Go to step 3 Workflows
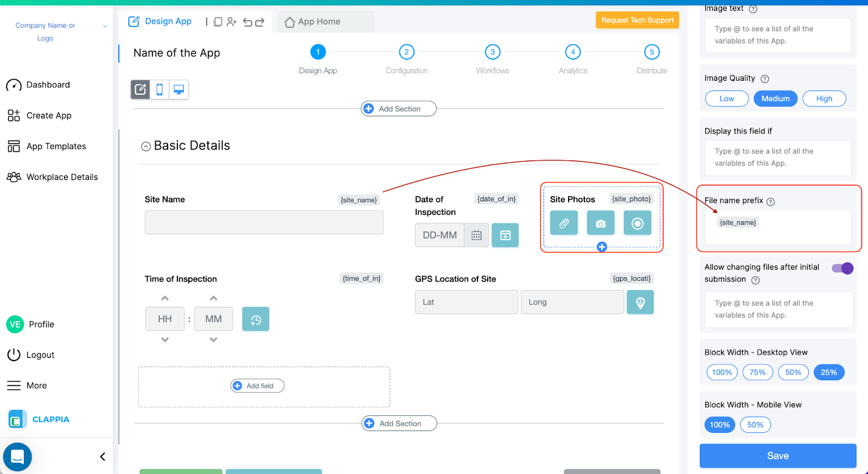This screenshot has width=868, height=474. pyautogui.click(x=493, y=59)
